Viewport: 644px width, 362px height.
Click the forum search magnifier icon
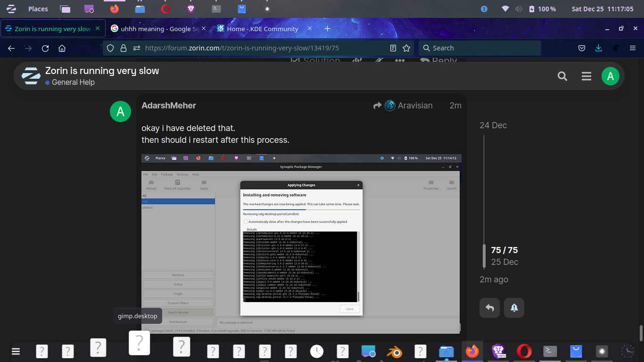pos(562,76)
